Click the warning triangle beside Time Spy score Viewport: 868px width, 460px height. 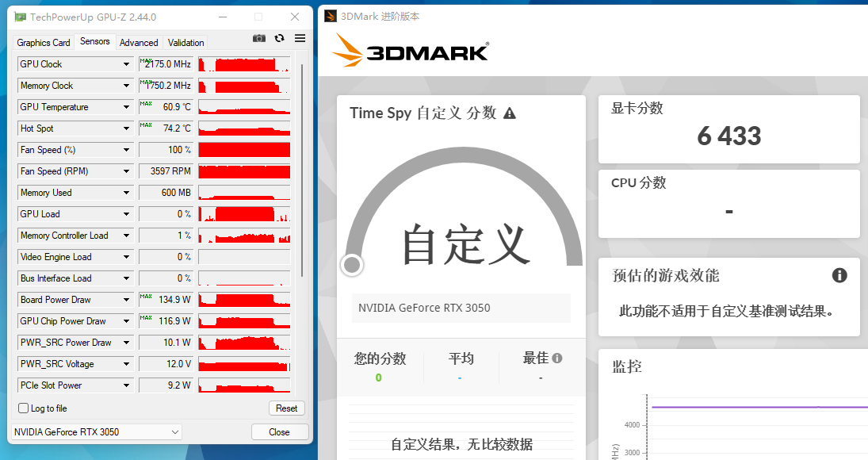point(510,113)
